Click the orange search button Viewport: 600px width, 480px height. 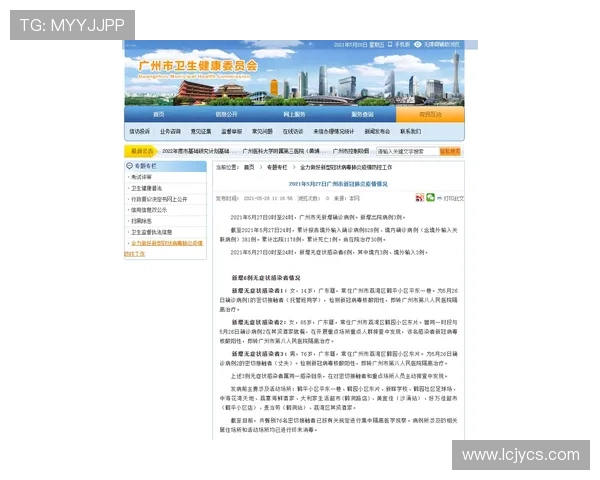(450, 152)
